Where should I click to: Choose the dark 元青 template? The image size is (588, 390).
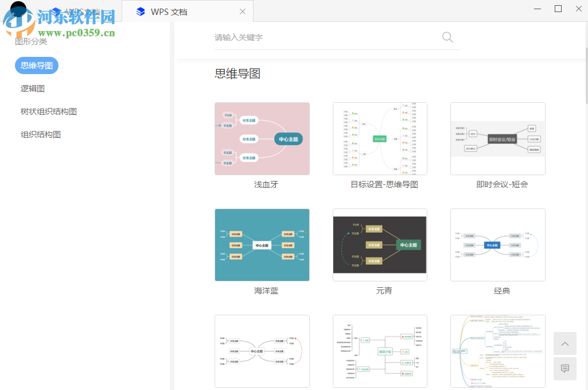pos(379,245)
